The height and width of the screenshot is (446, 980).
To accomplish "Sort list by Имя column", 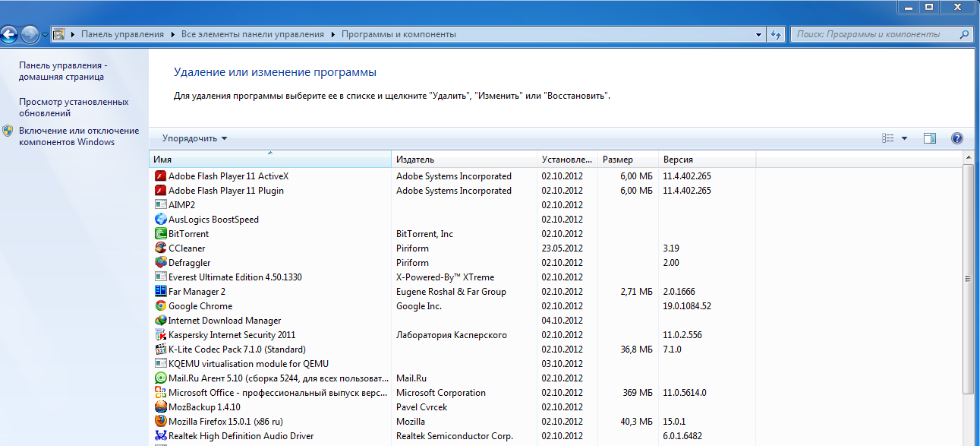I will [x=270, y=160].
